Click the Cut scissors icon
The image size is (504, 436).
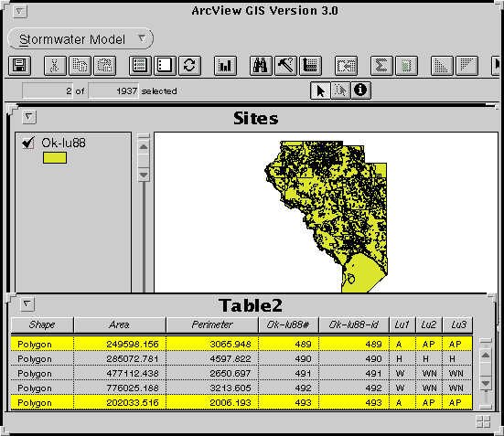point(55,66)
